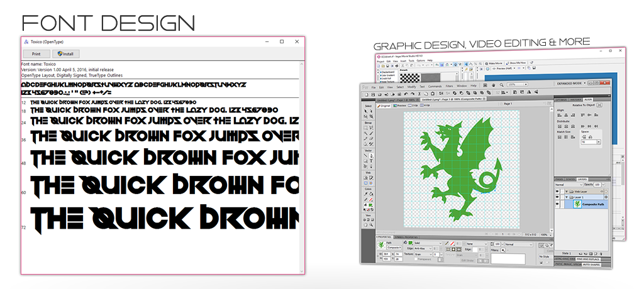Image resolution: width=644 pixels, height=289 pixels.
Task: Open the Window menu in Fireworks
Action: (462, 86)
